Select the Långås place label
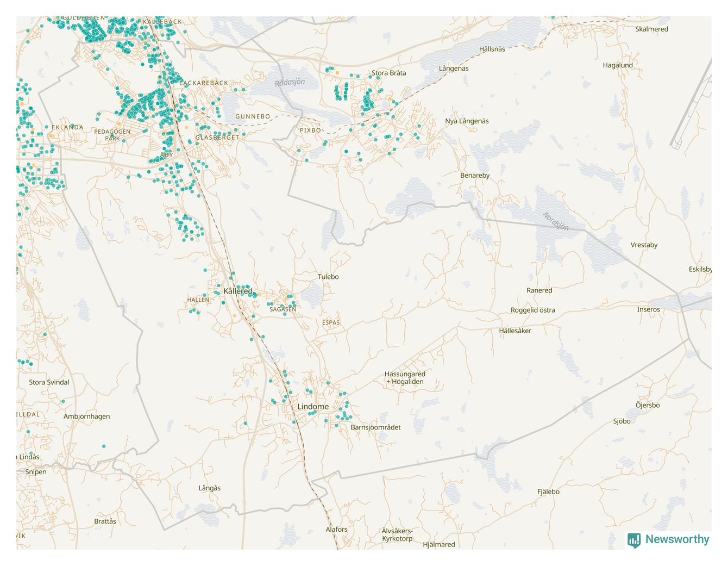The width and height of the screenshot is (728, 566). (x=210, y=488)
